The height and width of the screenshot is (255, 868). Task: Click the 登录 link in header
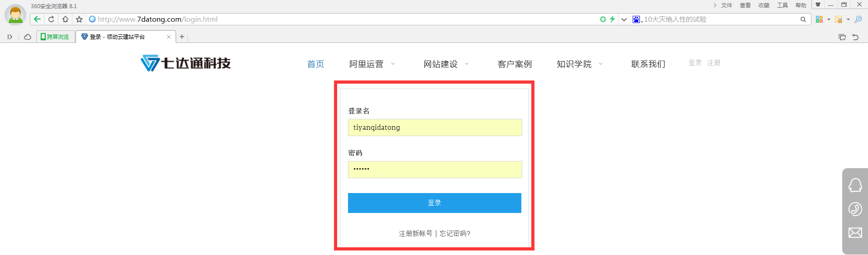[x=695, y=63]
